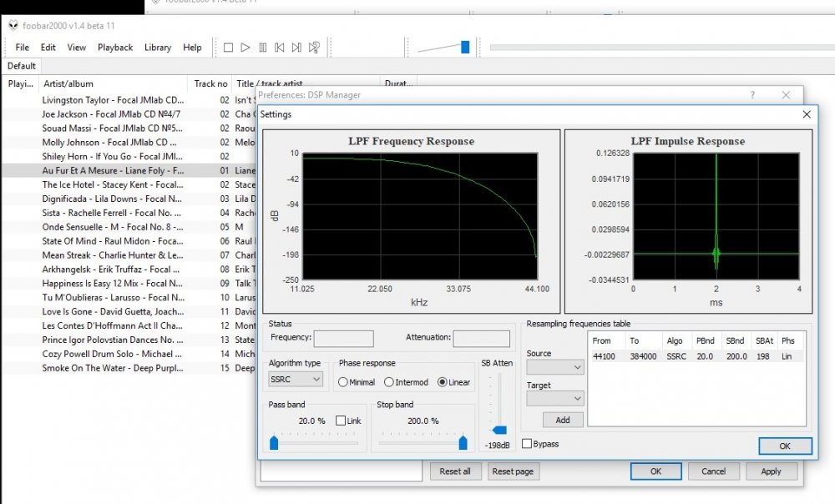Viewport: 835px width, 504px height.
Task: Open the Playback menu
Action: coord(115,48)
